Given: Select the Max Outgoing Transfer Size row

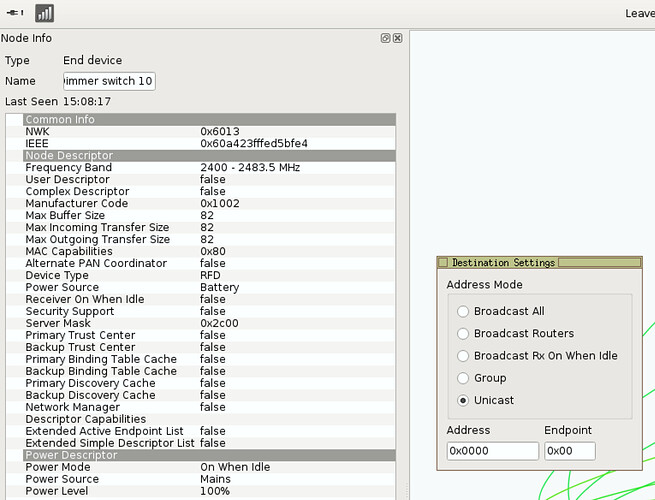Looking at the screenshot, I should pos(201,239).
